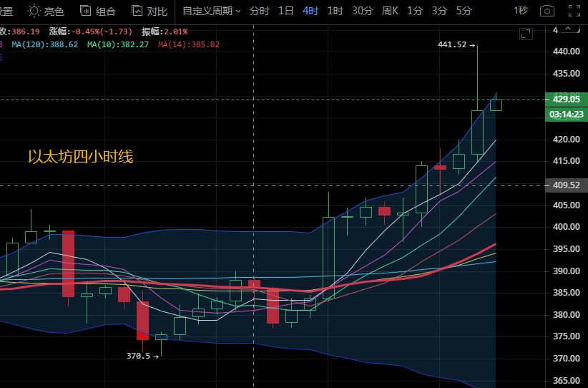Select the 周K weekly candlestick interval

point(390,11)
